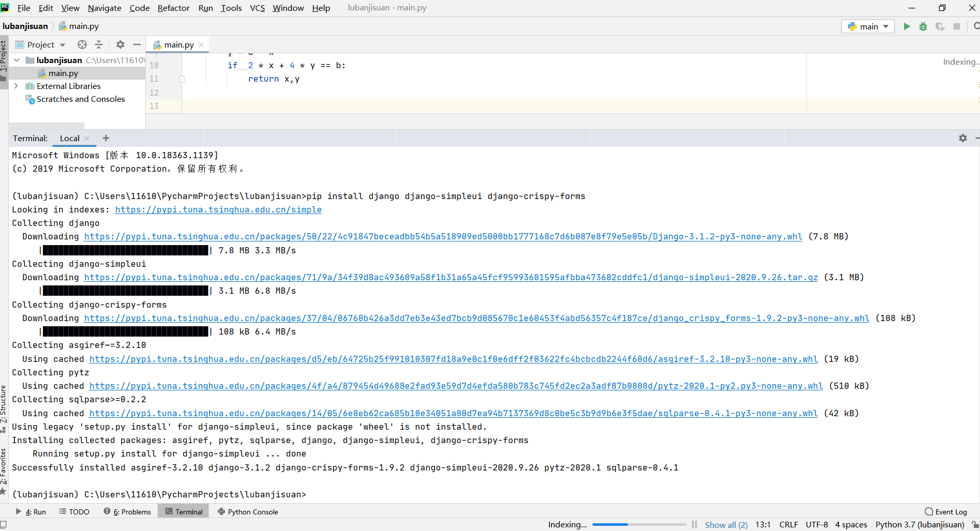Add a new terminal session
This screenshot has width=980, height=531.
(x=106, y=138)
